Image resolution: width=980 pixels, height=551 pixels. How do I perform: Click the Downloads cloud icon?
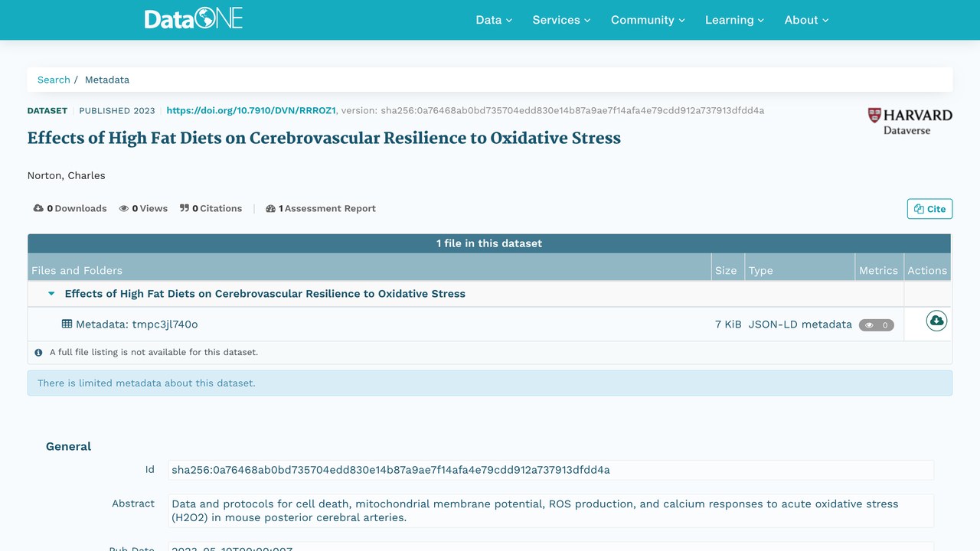click(x=38, y=208)
